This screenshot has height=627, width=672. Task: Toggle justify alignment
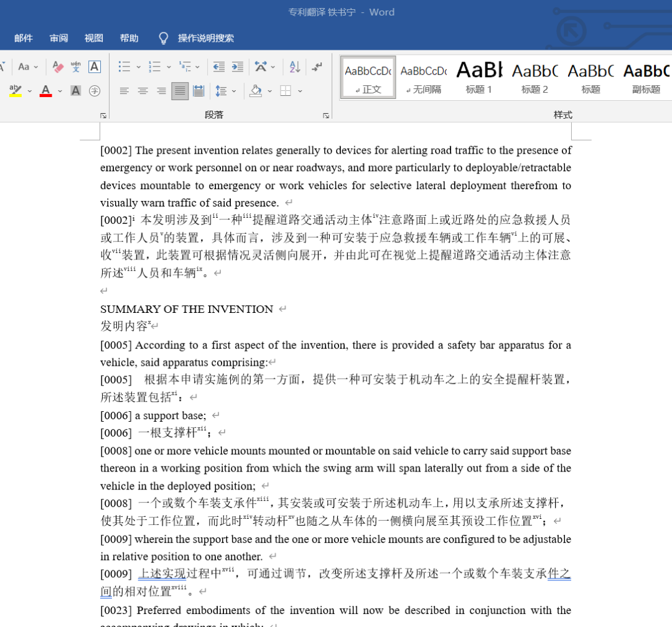click(x=180, y=91)
